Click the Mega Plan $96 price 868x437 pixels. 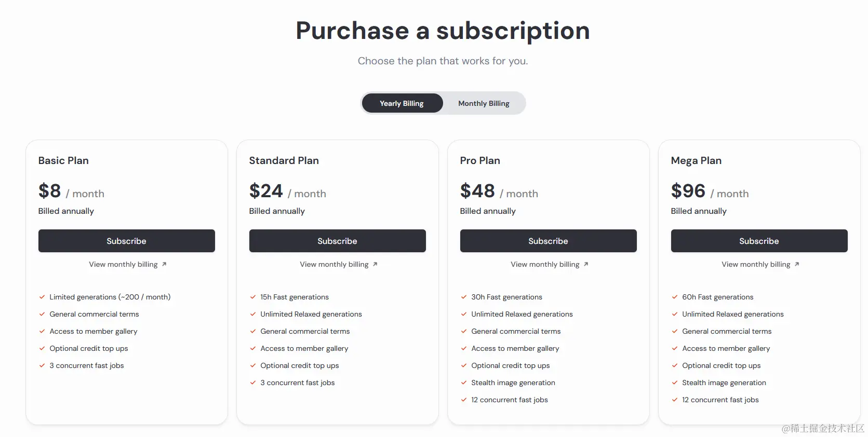(x=688, y=191)
